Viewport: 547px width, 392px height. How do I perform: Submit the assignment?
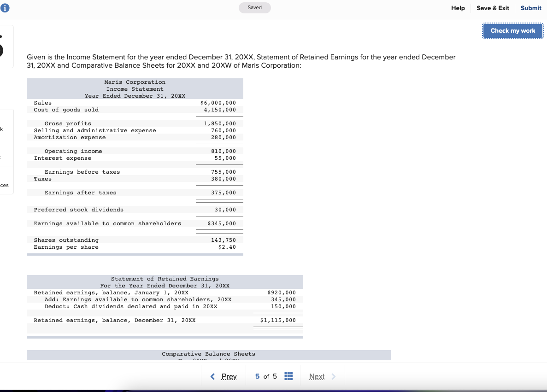click(530, 8)
